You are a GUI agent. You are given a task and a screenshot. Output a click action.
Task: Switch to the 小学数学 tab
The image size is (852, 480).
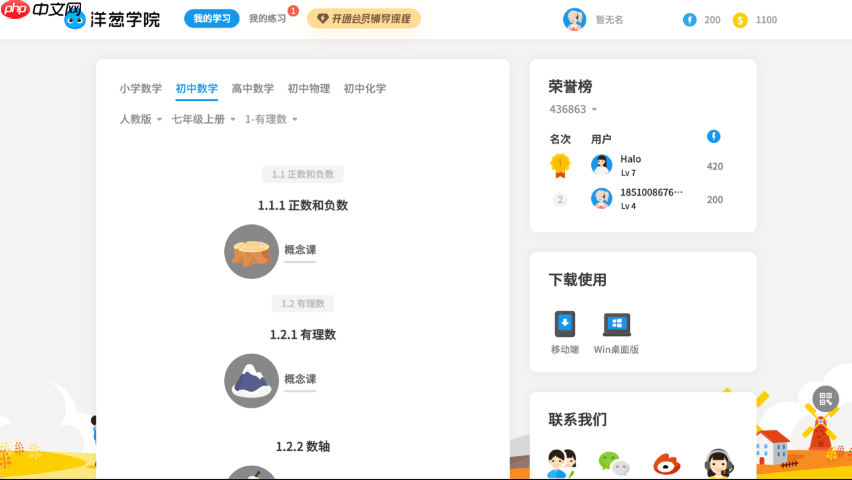point(141,88)
